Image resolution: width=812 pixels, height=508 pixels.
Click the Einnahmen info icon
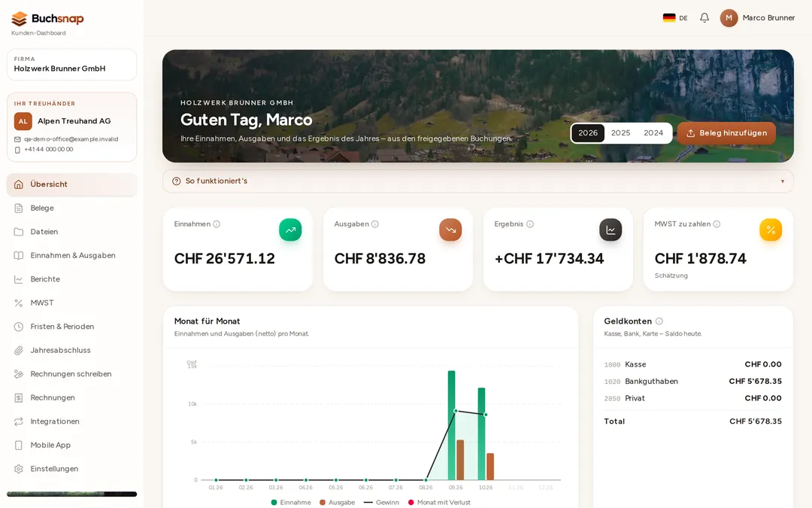217,224
